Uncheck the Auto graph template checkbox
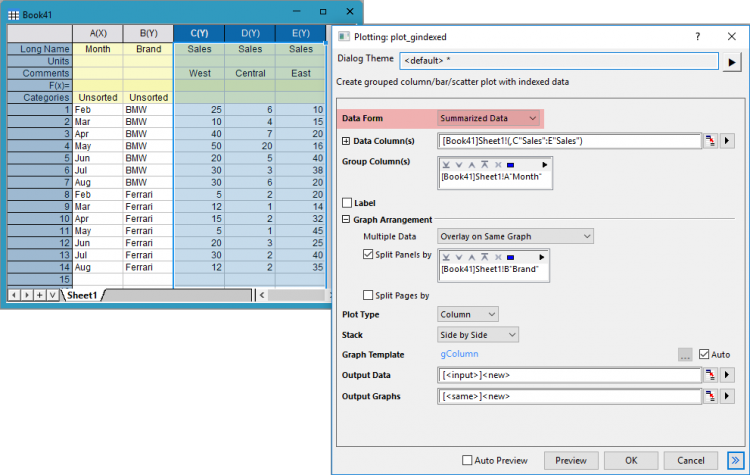Image resolution: width=750 pixels, height=475 pixels. tap(704, 354)
